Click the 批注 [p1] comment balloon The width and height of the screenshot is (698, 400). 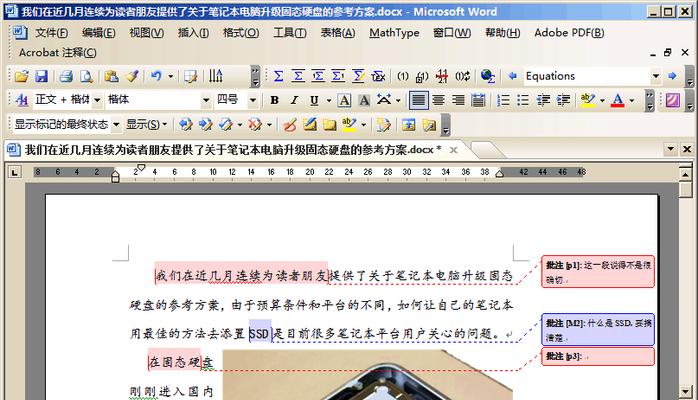click(x=598, y=271)
